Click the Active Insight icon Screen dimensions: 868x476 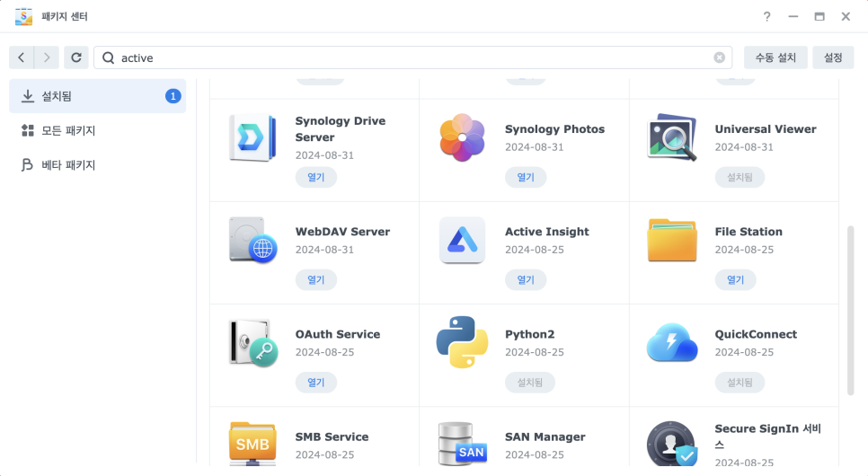coord(462,240)
